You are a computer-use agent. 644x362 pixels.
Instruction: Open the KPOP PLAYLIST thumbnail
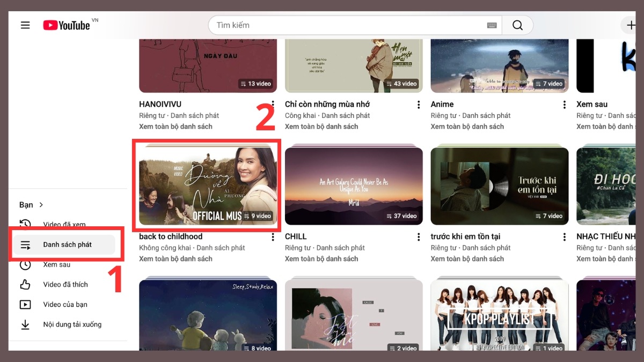[500, 315]
